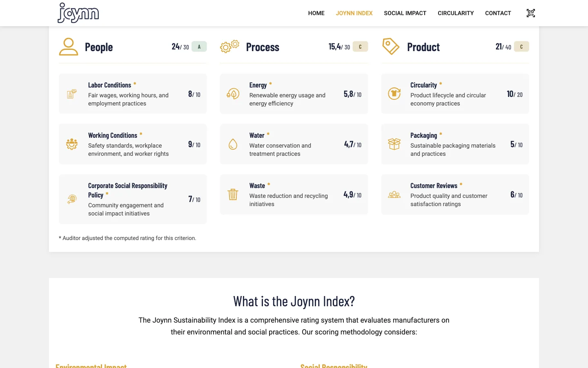Viewport: 588px width, 368px height.
Task: Select the Working Conditions title
Action: click(x=113, y=135)
